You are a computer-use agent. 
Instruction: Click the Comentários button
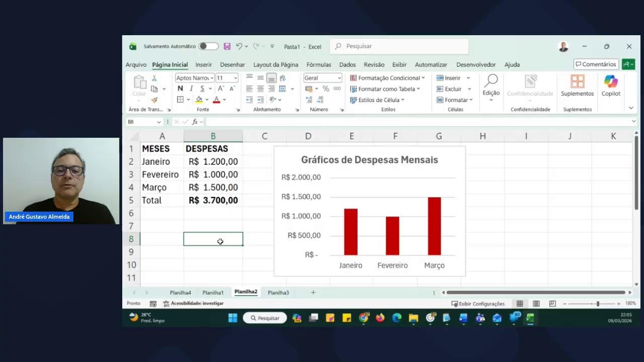pyautogui.click(x=596, y=64)
